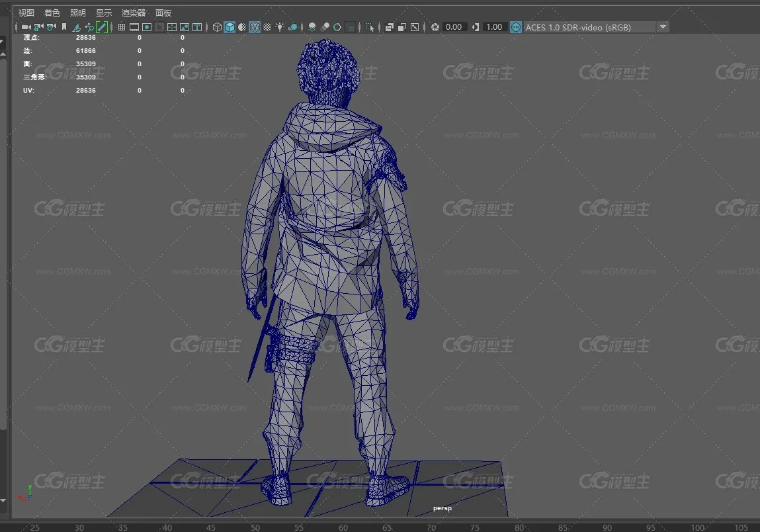Click the X-Ray Joints icon
Screen dimensions: 760x532
pos(415,27)
